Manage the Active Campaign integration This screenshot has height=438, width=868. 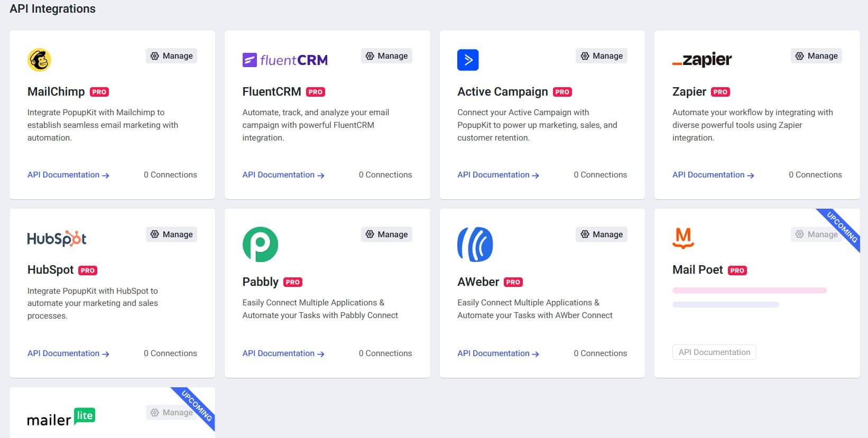(601, 56)
